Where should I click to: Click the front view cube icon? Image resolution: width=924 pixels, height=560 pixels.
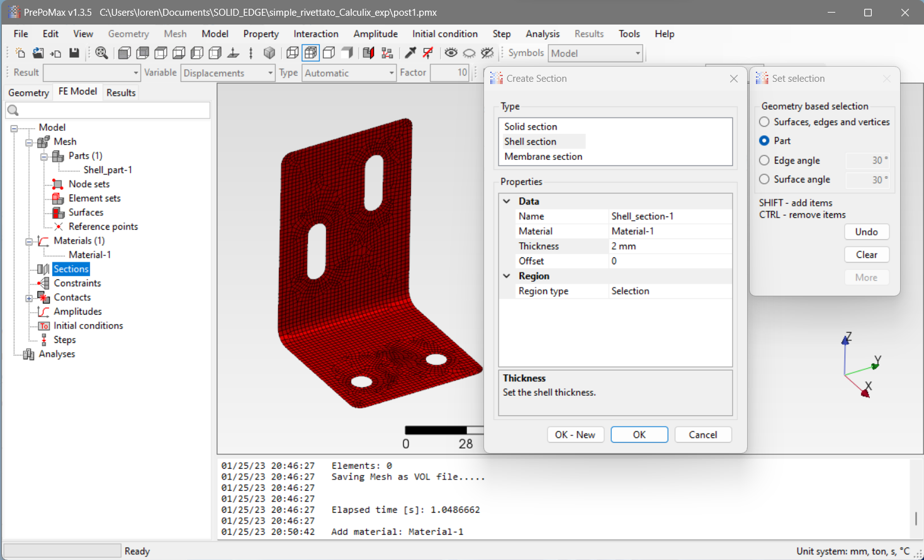(125, 53)
